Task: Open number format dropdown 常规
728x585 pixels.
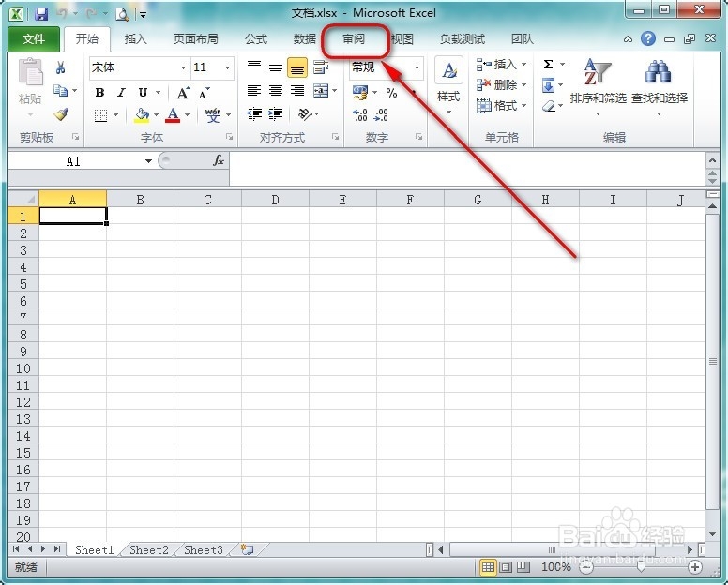Action: coord(417,67)
